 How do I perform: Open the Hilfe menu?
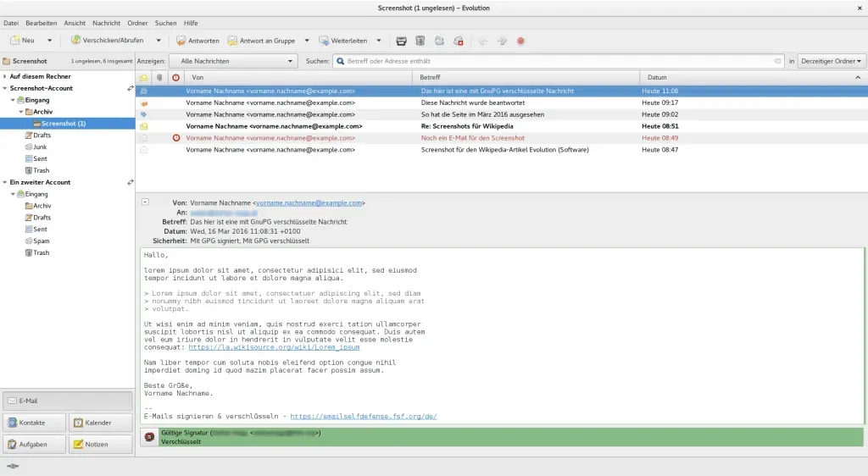tap(191, 23)
